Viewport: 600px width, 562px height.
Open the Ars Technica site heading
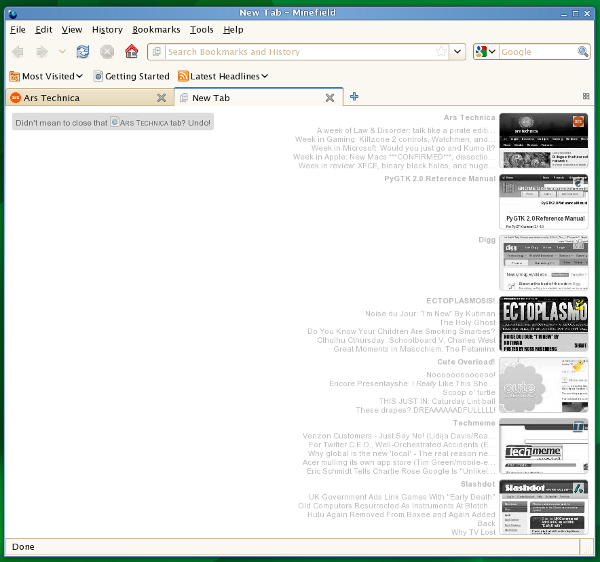(470, 118)
